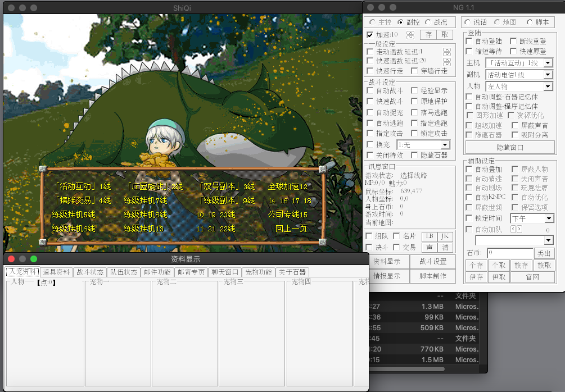
Task: Click the 770 KB row in Finder
Action: (x=424, y=349)
